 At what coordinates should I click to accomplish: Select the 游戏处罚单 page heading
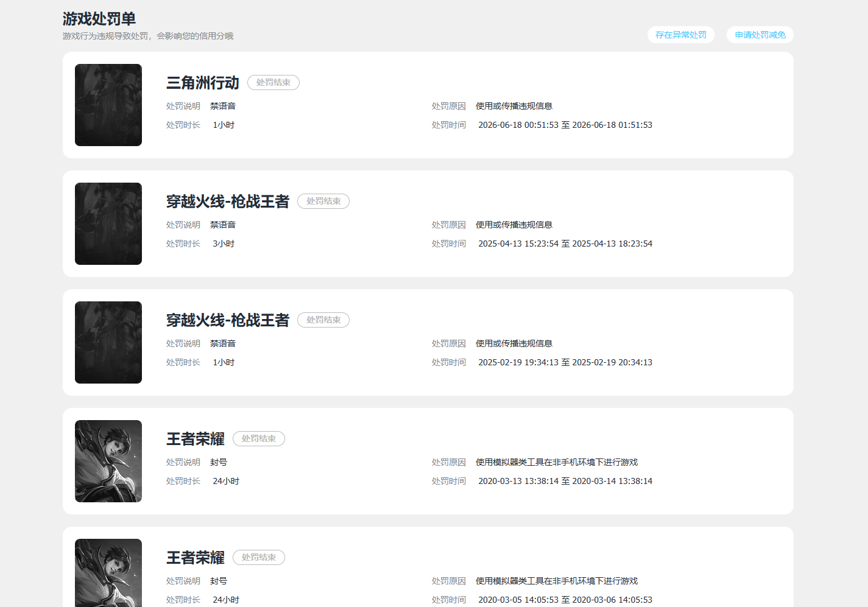pos(99,19)
